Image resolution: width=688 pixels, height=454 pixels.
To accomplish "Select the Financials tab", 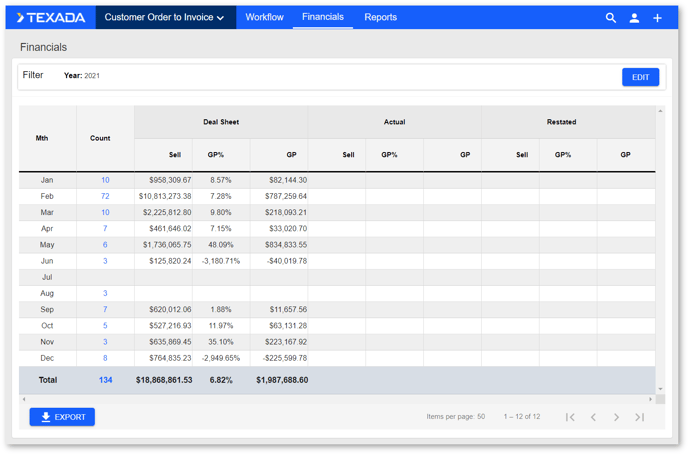I will point(322,17).
